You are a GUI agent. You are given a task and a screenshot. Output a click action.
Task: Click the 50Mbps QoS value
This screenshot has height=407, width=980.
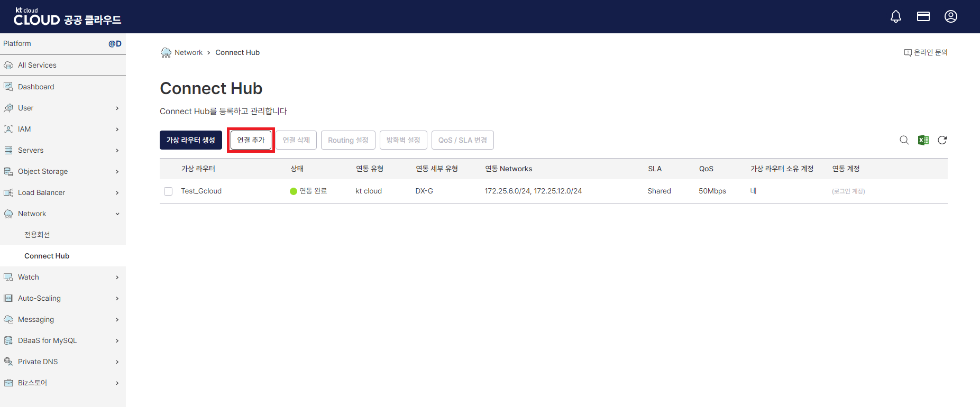click(x=712, y=191)
